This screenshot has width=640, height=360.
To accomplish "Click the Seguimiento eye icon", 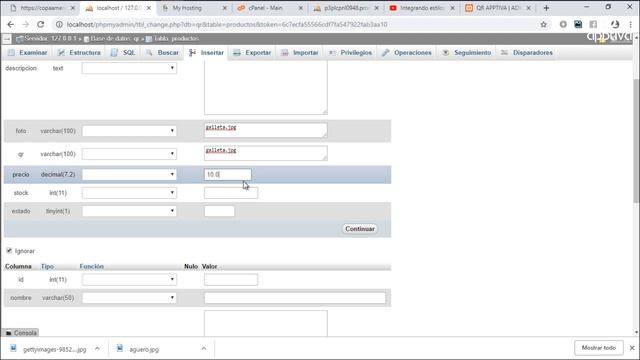I will click(446, 53).
